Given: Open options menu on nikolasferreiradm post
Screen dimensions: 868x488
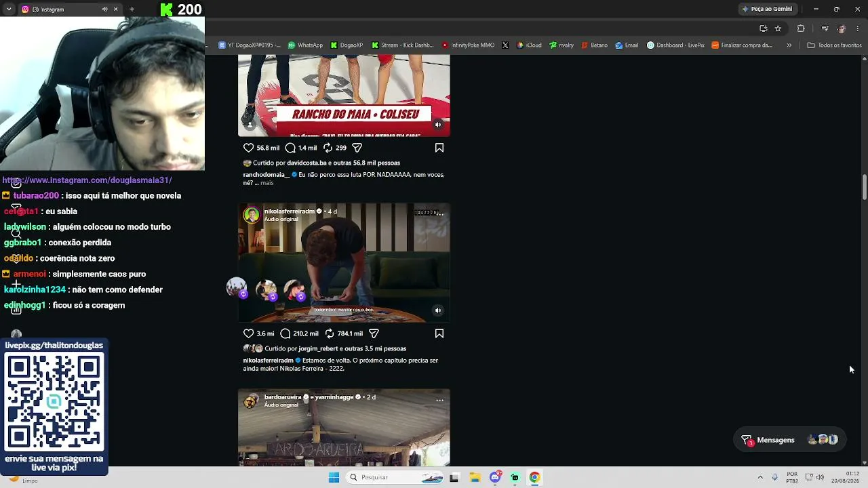Looking at the screenshot, I should tap(439, 215).
